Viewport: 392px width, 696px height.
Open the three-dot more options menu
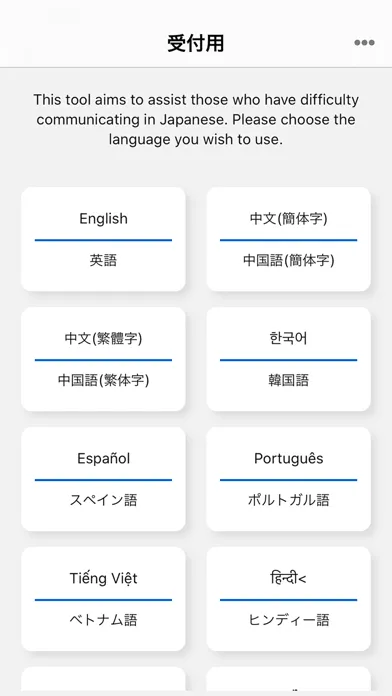pyautogui.click(x=364, y=43)
